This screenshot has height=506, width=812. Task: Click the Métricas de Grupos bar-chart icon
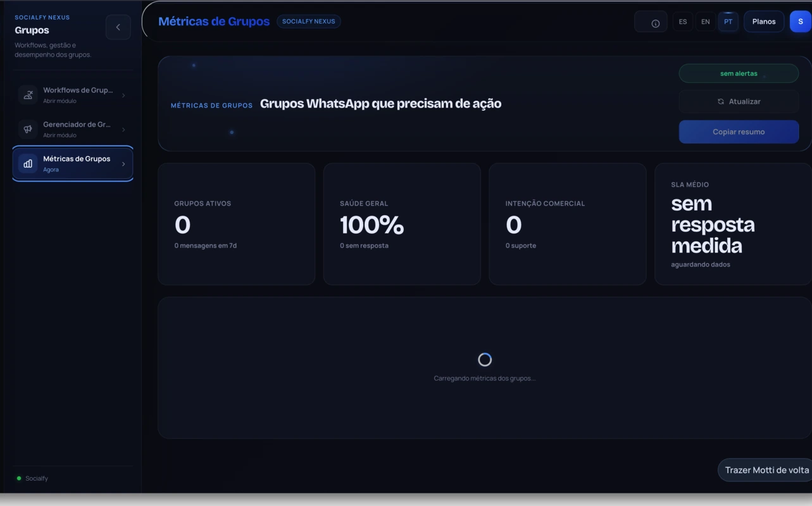28,164
